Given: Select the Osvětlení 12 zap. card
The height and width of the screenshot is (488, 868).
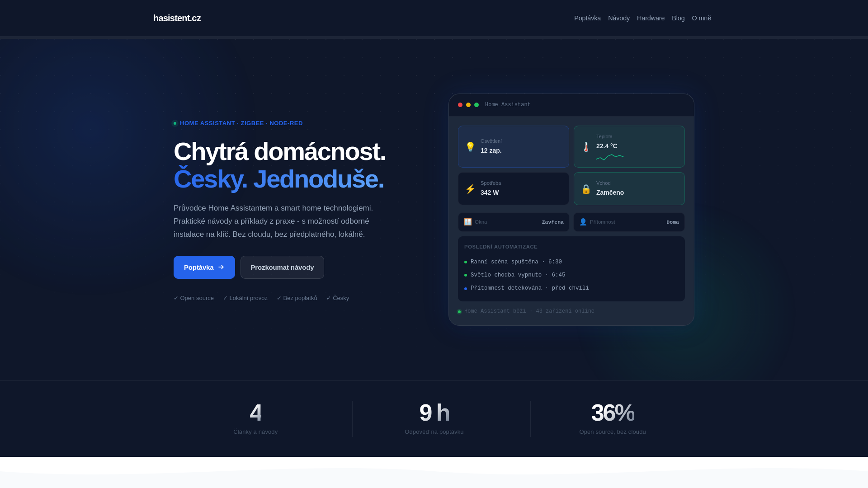Looking at the screenshot, I should (x=514, y=146).
